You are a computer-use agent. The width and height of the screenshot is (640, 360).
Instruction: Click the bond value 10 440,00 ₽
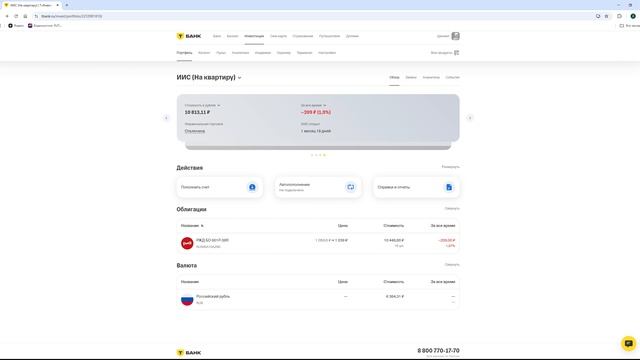coord(394,240)
